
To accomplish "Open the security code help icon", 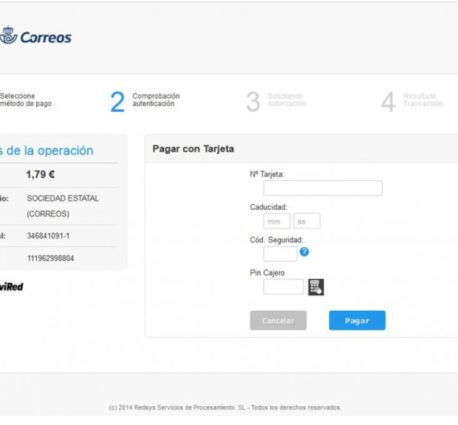I will [304, 252].
